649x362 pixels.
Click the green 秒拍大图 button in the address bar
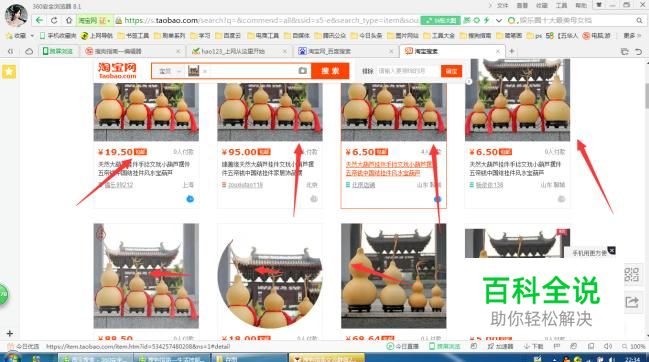[x=441, y=20]
